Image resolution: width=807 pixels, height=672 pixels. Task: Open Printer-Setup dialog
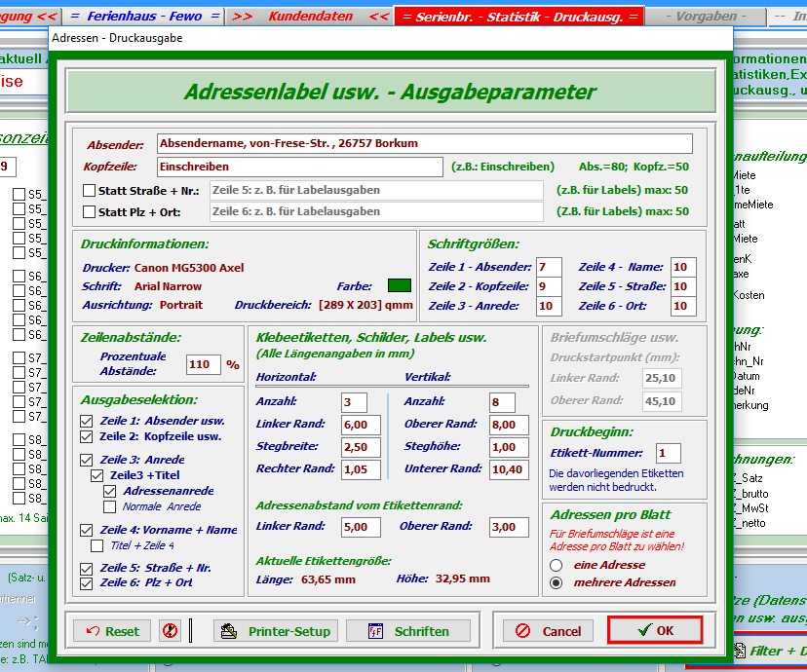point(276,631)
